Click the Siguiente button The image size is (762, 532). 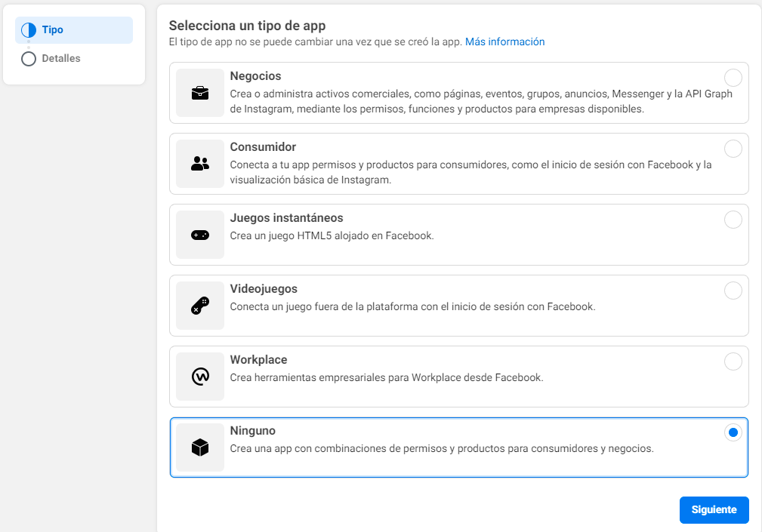click(x=714, y=509)
